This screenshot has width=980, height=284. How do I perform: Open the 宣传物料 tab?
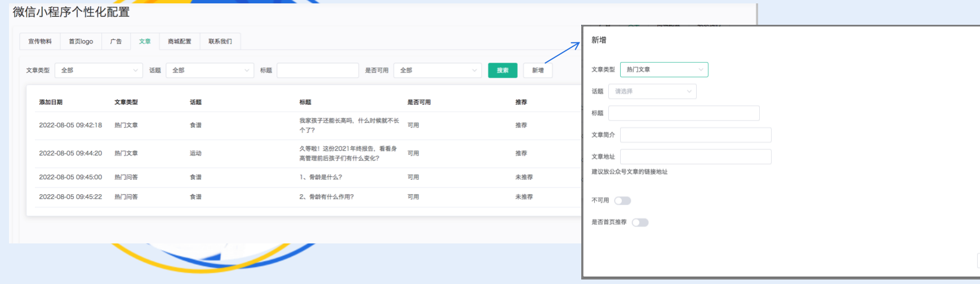40,42
